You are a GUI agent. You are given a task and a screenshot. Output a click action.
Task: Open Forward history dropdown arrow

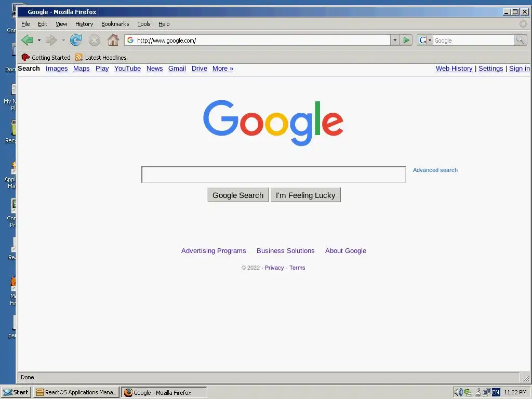click(x=63, y=40)
